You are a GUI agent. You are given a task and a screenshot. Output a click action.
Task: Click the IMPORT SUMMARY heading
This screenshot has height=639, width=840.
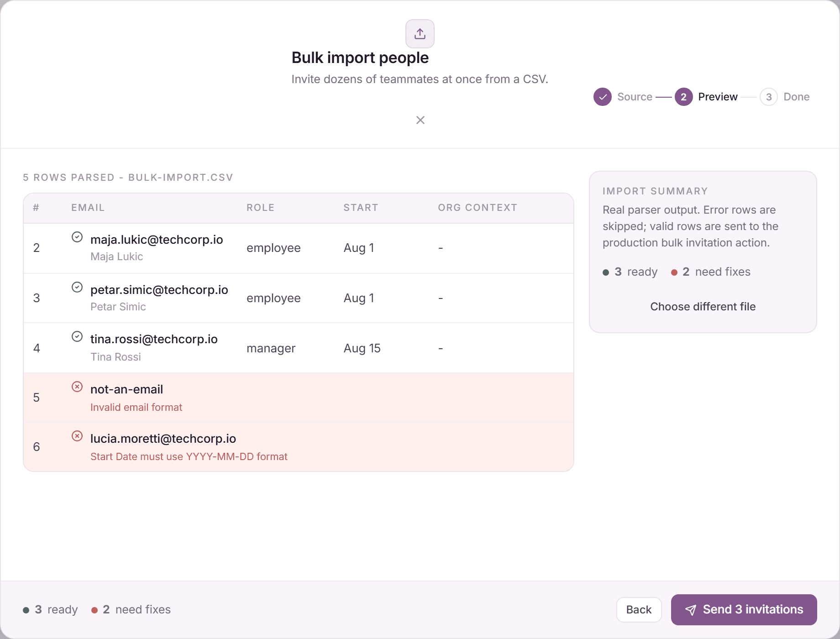(x=655, y=191)
